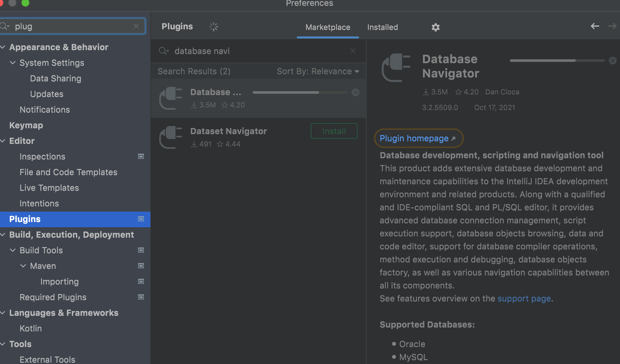Click project-level icon next to Plugins

(141, 219)
